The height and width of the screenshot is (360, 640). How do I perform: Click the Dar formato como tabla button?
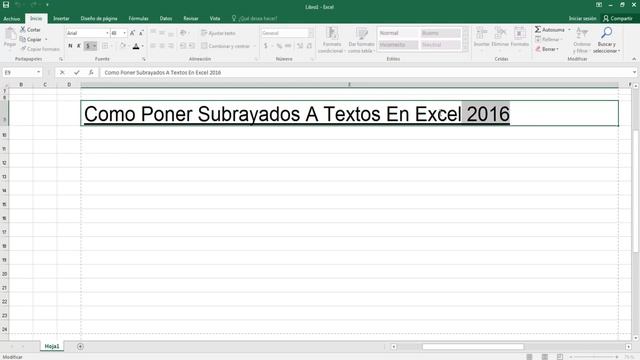coord(361,40)
